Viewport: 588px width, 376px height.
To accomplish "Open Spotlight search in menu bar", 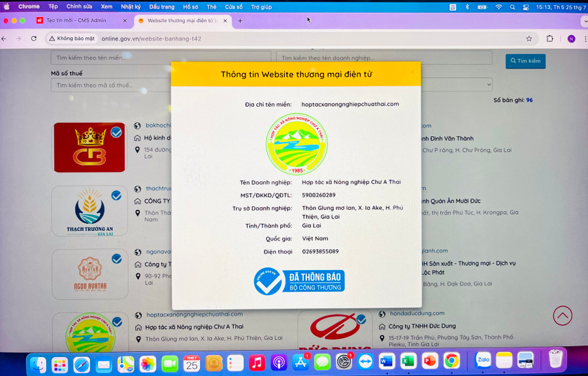I will [512, 7].
